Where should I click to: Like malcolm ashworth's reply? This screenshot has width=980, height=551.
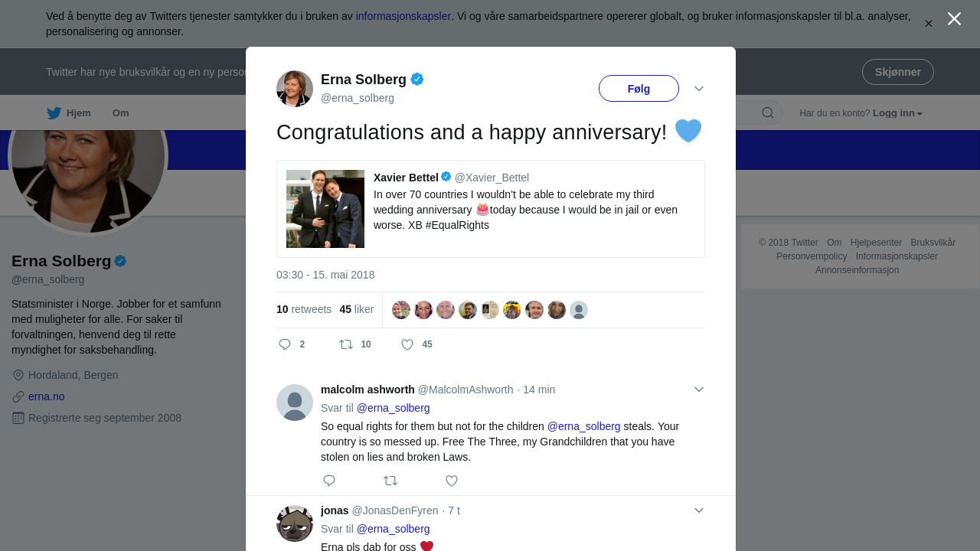tap(452, 481)
